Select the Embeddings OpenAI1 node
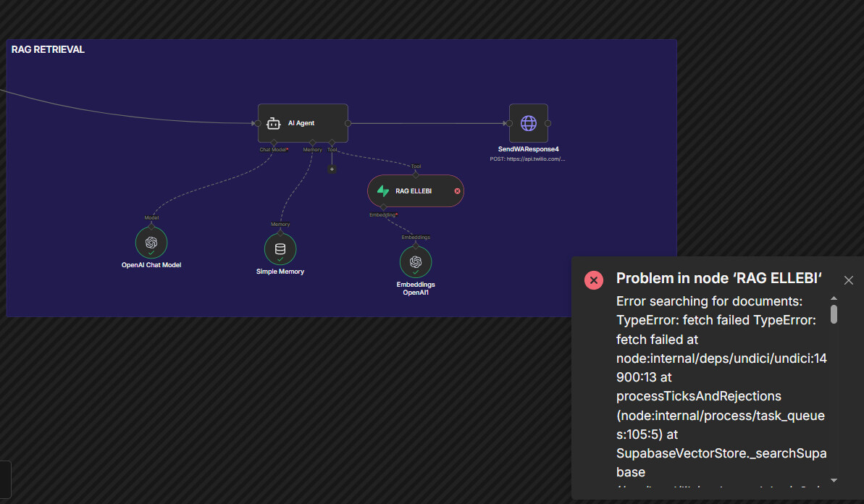This screenshot has width=864, height=504. [416, 262]
